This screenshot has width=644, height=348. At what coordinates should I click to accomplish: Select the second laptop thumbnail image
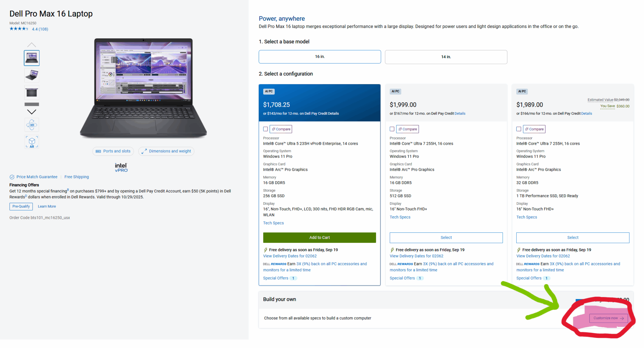[x=32, y=75]
